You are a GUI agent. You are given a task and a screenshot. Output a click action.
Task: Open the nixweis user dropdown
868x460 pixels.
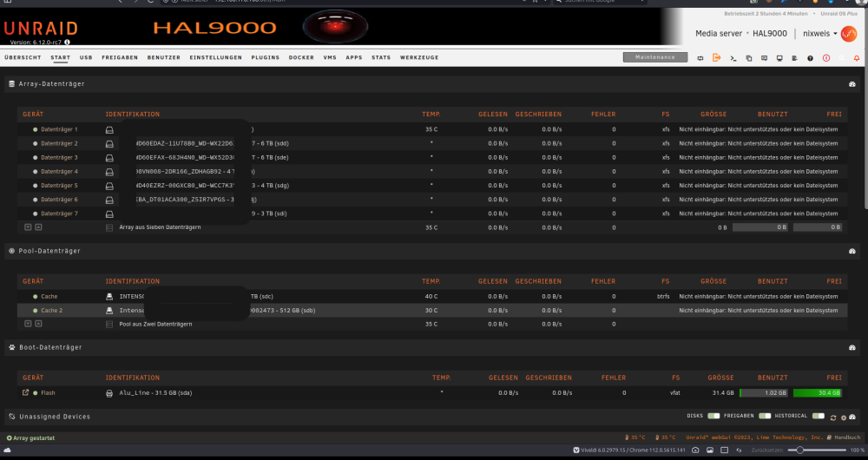click(820, 34)
